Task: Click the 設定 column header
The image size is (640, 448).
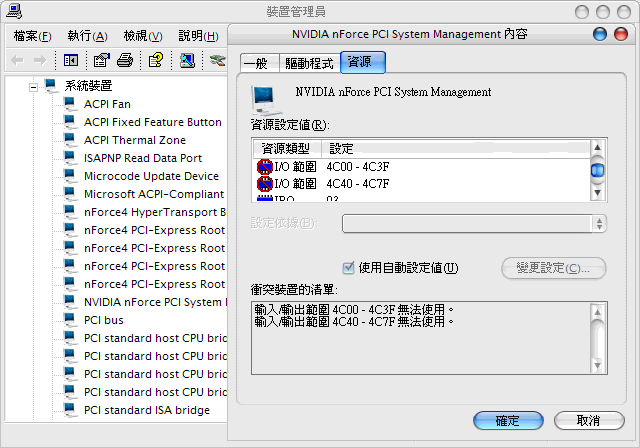Action: 456,149
